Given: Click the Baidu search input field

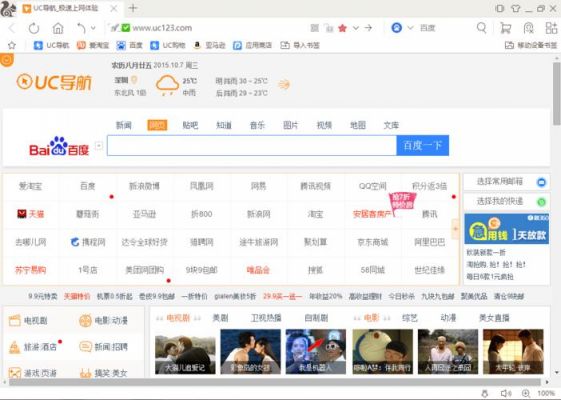Looking at the screenshot, I should click(252, 145).
